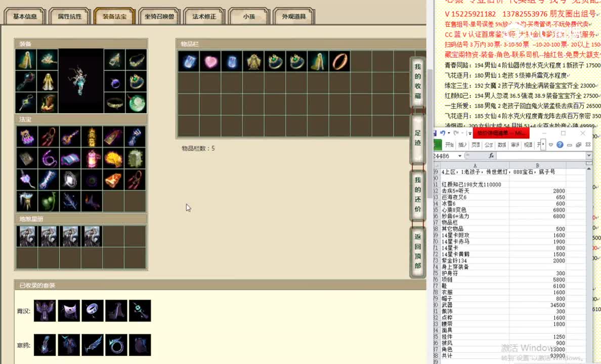Viewport: 601px width, 364px height.
Task: Select the golden cloak in the 装备 panel
Action: 27,61
